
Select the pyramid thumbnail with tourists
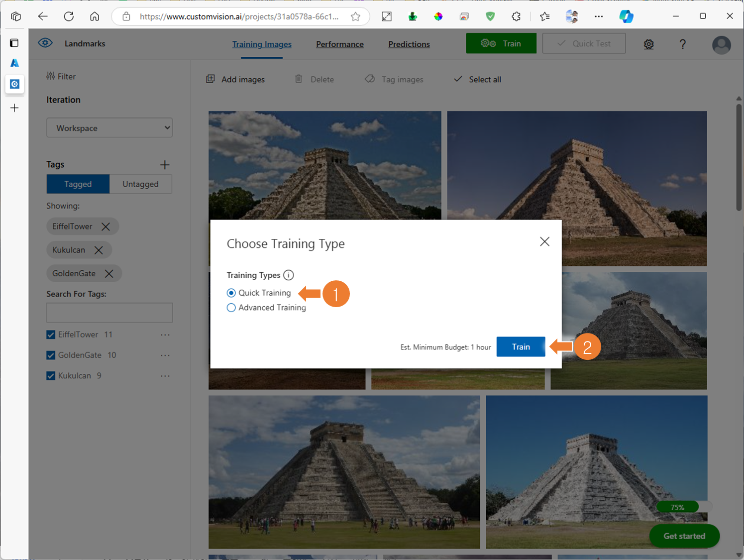(x=344, y=472)
